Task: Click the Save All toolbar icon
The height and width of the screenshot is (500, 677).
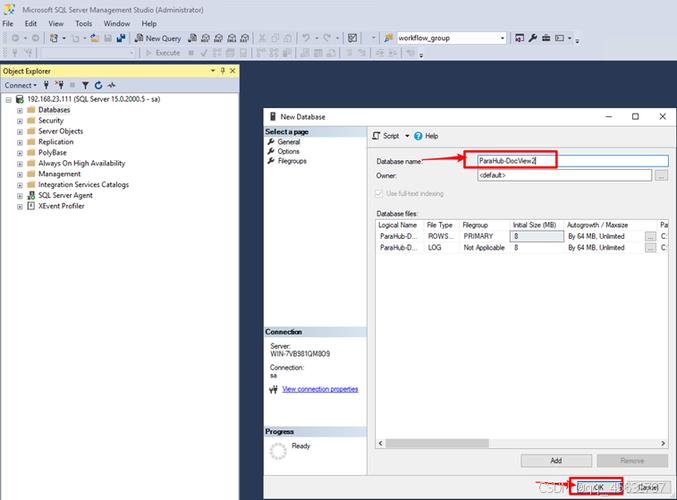Action: (x=121, y=38)
